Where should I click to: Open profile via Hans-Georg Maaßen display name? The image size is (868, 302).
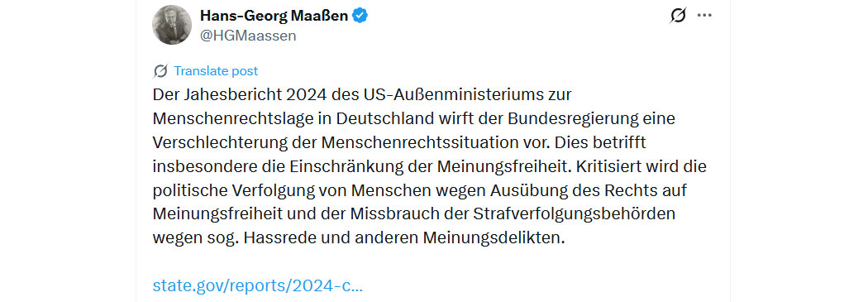pyautogui.click(x=274, y=16)
